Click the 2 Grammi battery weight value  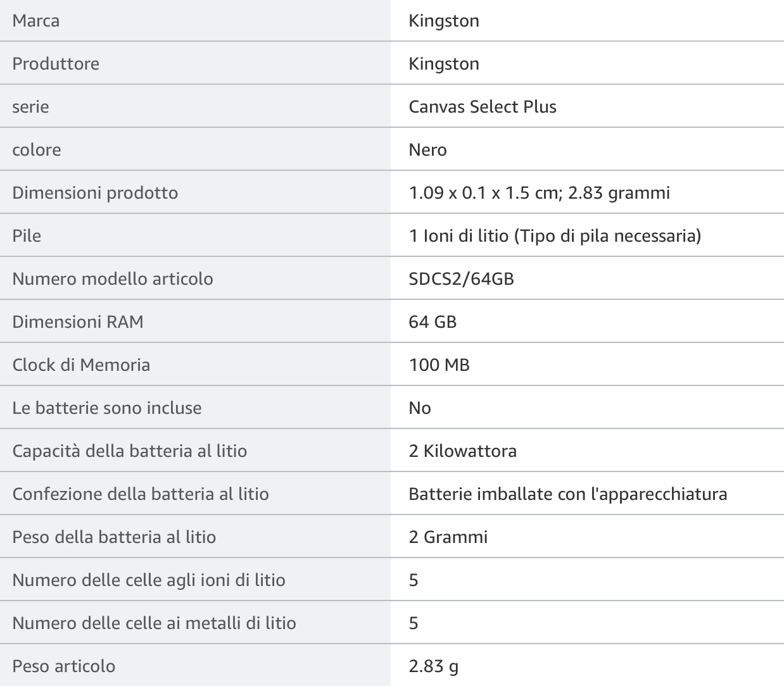click(448, 537)
